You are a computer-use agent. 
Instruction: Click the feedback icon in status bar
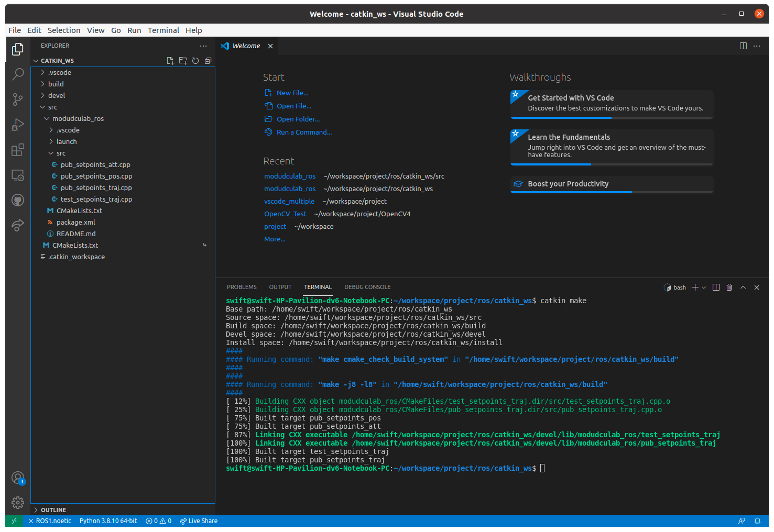pos(742,521)
